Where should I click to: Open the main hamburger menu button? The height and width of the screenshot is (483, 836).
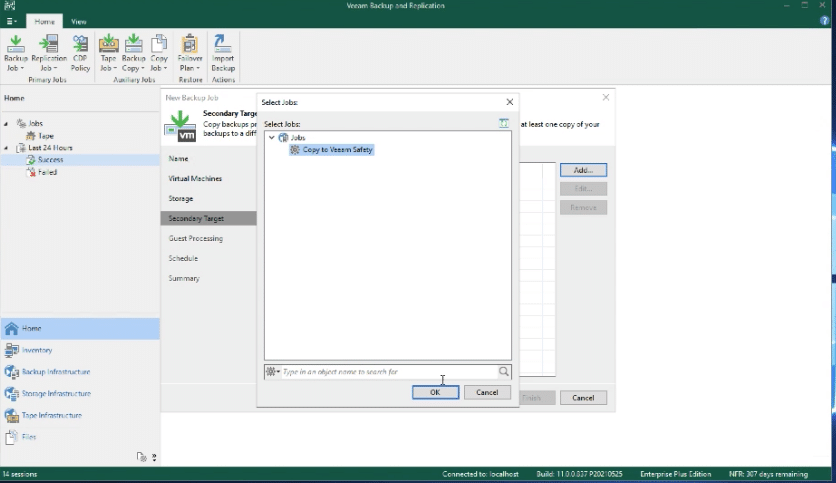(x=11, y=21)
